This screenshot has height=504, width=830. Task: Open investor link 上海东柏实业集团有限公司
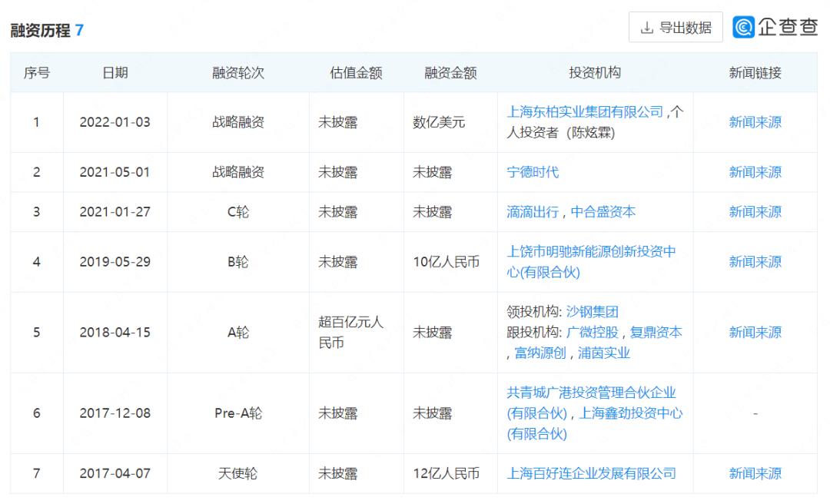point(585,111)
